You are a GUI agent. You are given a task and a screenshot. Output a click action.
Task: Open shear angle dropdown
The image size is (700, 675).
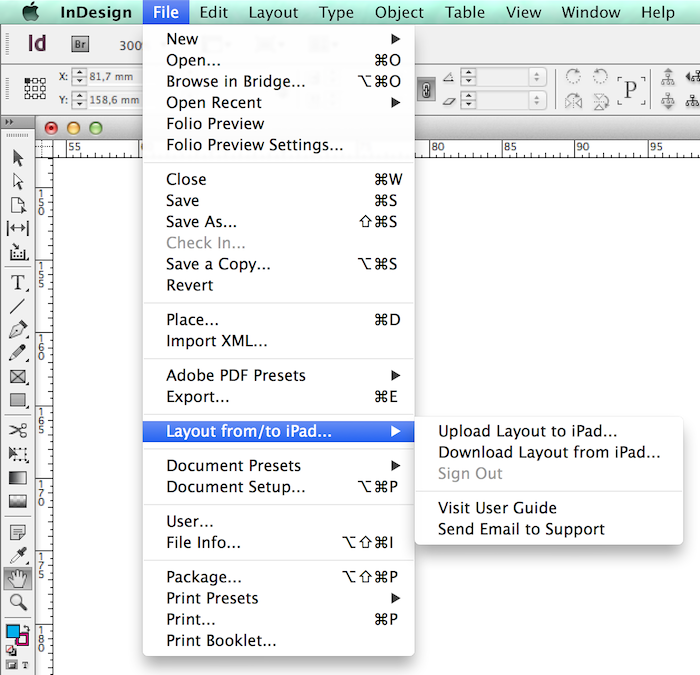pos(537,100)
